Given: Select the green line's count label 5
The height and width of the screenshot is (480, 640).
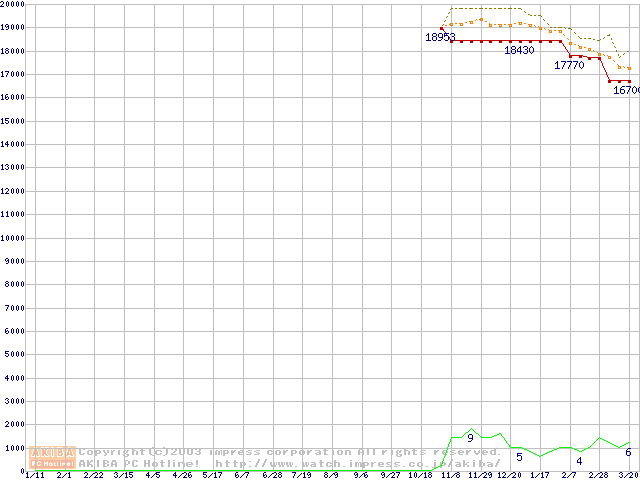Looking at the screenshot, I should tap(519, 457).
